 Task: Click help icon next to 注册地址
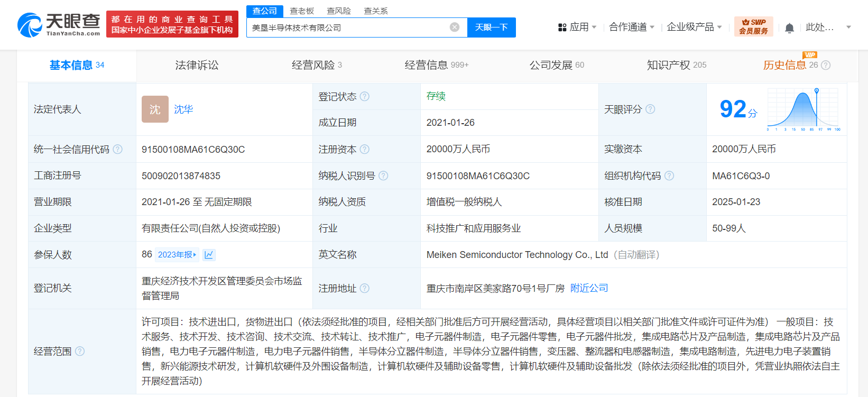coord(365,288)
